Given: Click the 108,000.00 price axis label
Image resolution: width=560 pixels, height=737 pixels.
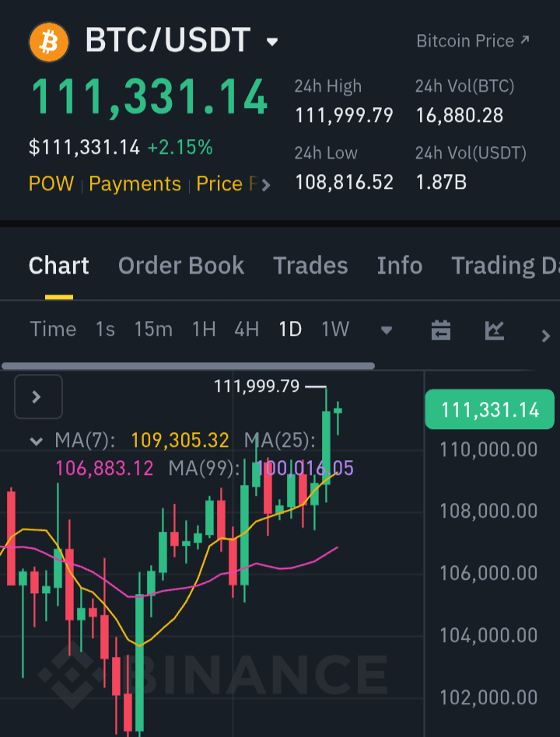Looking at the screenshot, I should pyautogui.click(x=488, y=512).
